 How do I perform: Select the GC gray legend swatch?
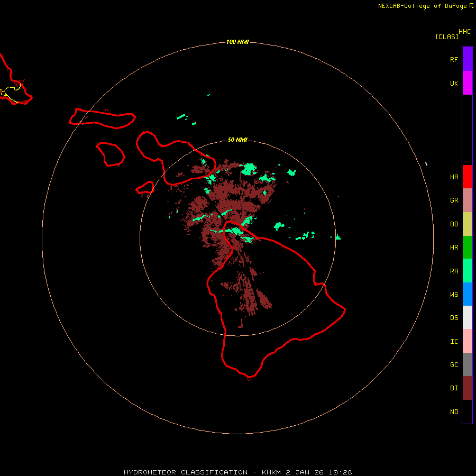[x=467, y=364]
